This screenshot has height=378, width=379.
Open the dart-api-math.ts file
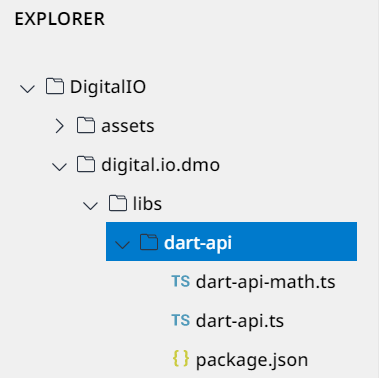click(266, 282)
